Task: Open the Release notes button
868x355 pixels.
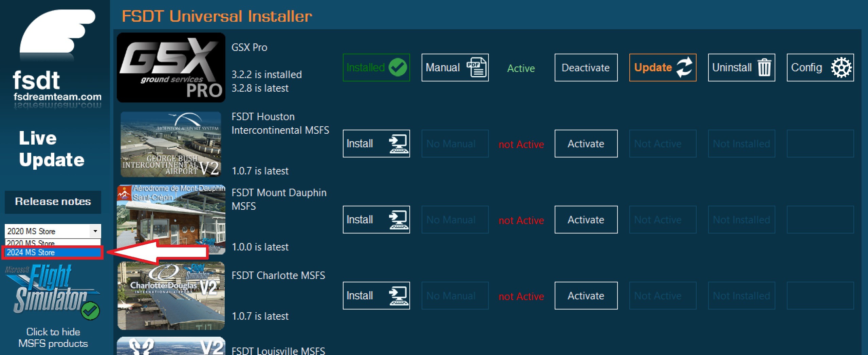Action: [53, 202]
